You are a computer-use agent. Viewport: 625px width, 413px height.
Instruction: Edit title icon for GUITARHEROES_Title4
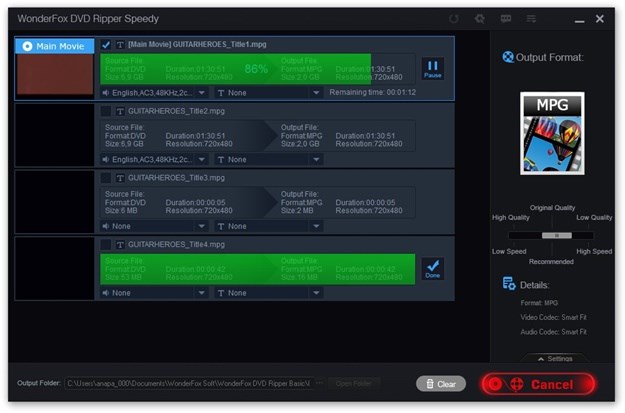[120, 244]
